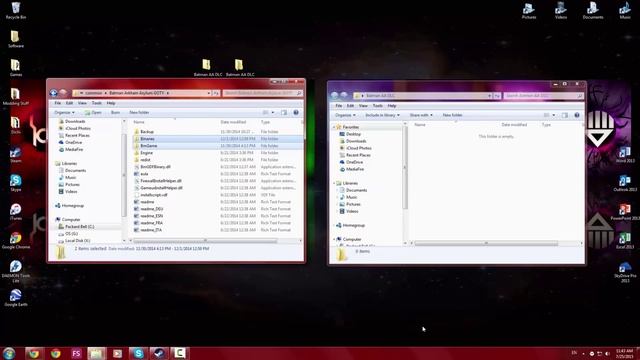Image resolution: width=640 pixels, height=360 pixels.
Task: Open the Start menu orb
Action: 9,353
